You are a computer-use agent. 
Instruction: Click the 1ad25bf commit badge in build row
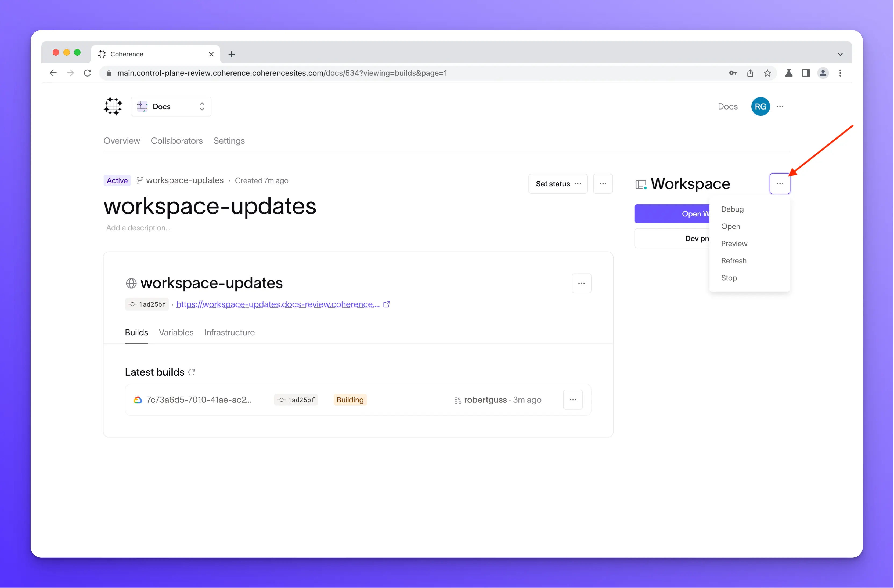pyautogui.click(x=296, y=400)
